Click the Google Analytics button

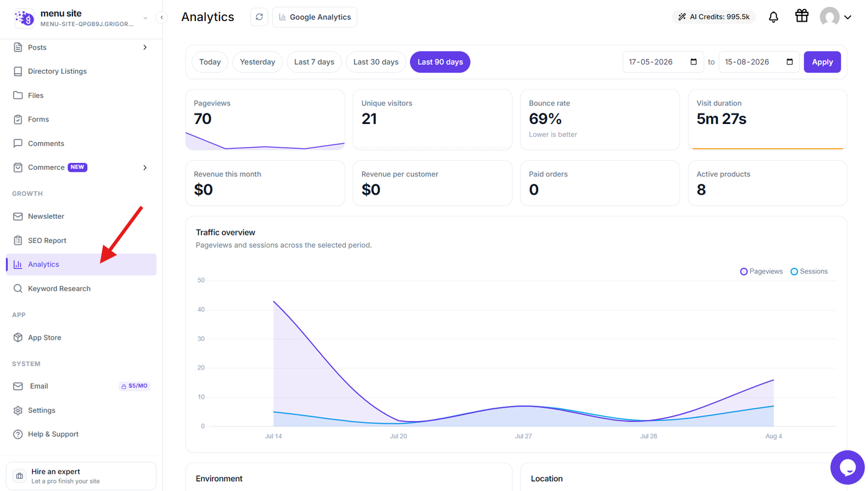point(315,17)
